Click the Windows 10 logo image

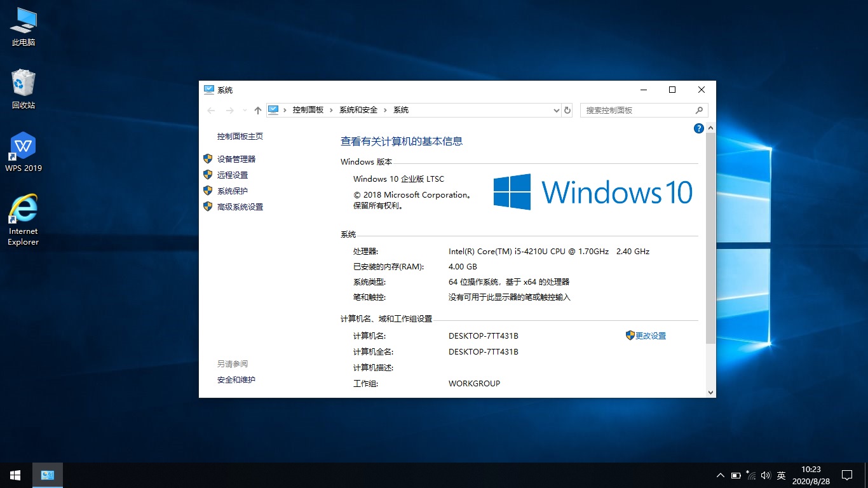click(x=593, y=192)
